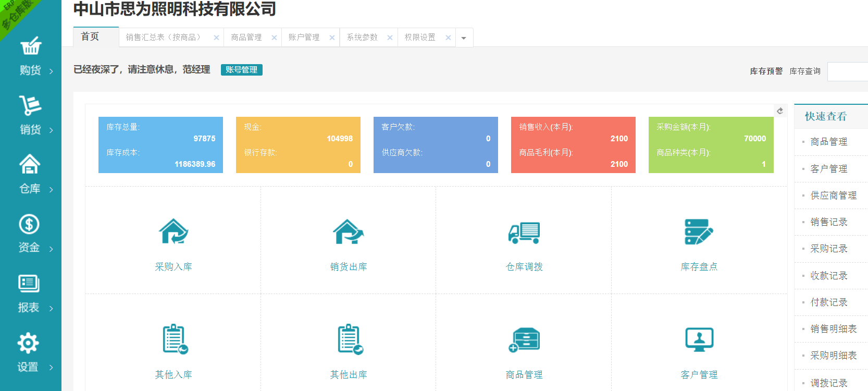The image size is (868, 391).
Task: Click the 库存查询 label
Action: (805, 71)
